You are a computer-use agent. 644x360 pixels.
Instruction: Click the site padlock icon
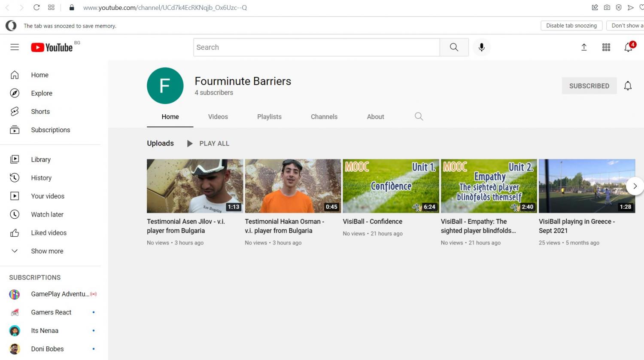72,7
